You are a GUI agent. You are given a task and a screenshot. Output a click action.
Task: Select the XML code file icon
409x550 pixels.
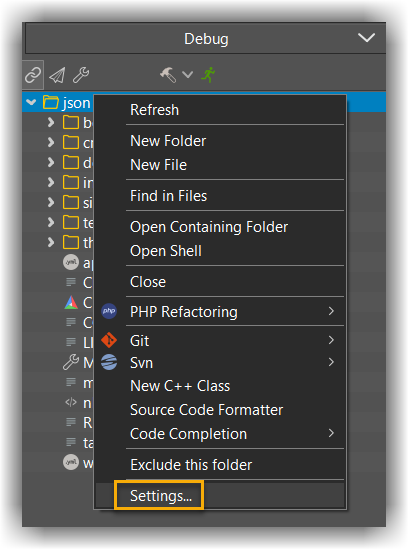coord(71,402)
